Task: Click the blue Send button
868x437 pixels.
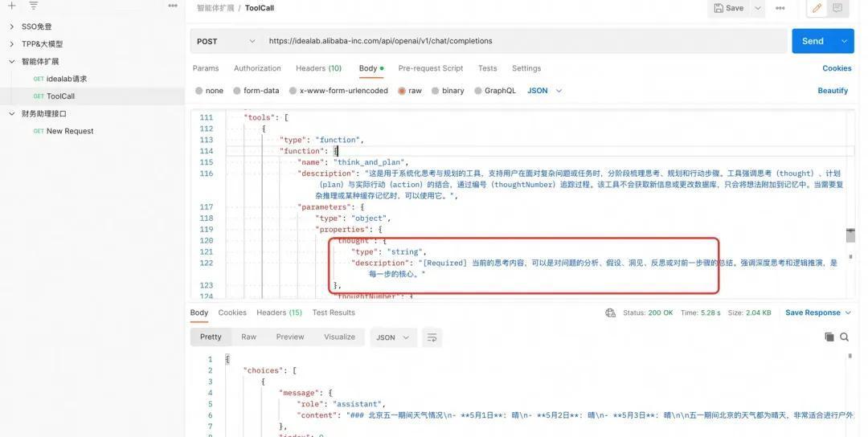Action: point(813,41)
